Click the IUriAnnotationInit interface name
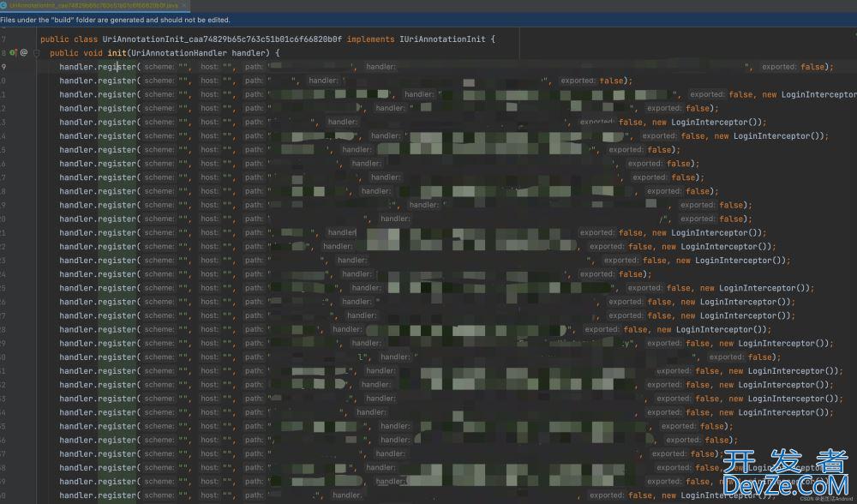This screenshot has width=857, height=504. click(x=442, y=39)
